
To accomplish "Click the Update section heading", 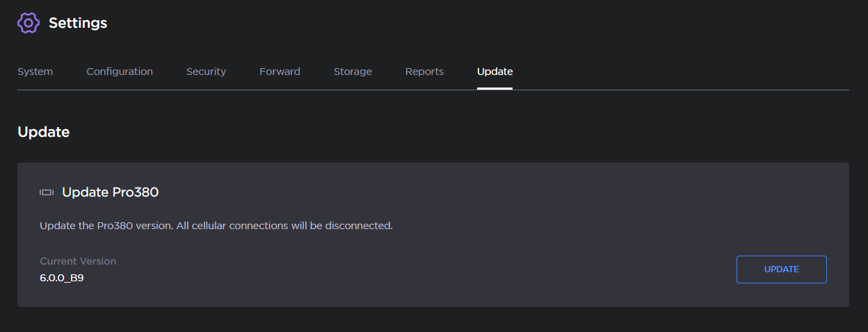I will [x=43, y=132].
